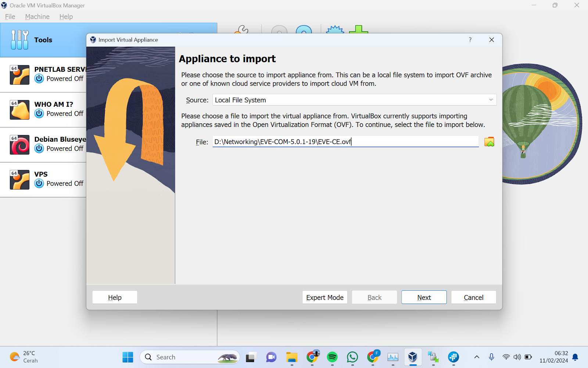
Task: Click the blue starburst New toolbar icon
Action: click(335, 29)
